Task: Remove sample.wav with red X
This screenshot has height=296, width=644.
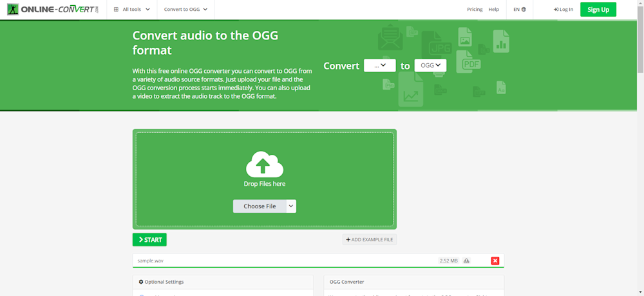Action: 495,261
